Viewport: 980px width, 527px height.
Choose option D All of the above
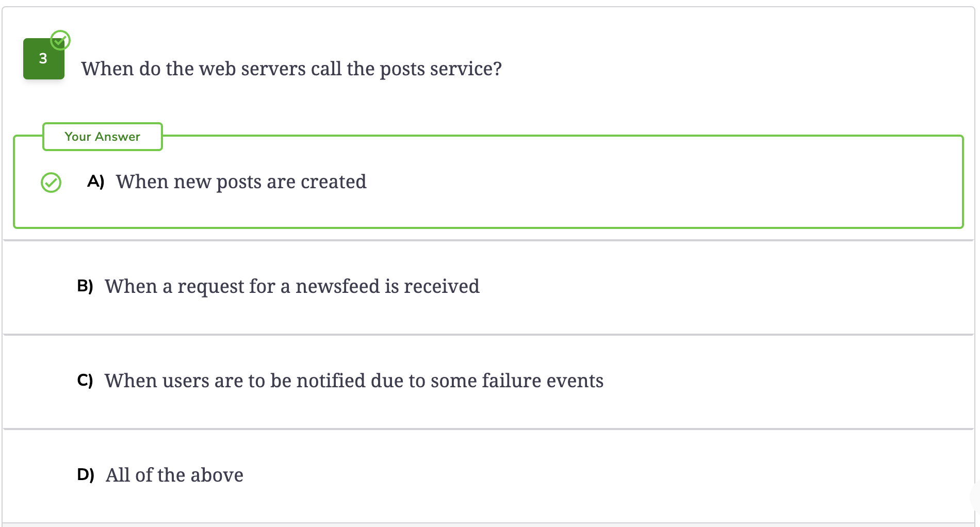pos(488,475)
